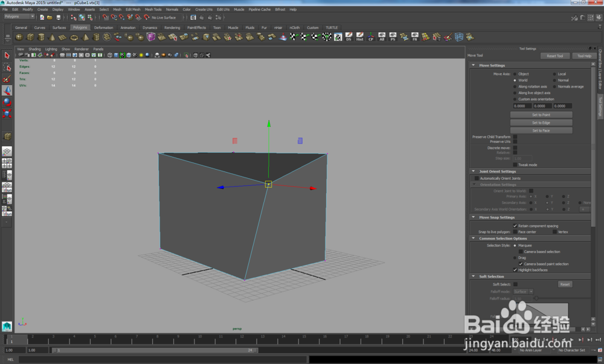Viewport: 604px width, 364px height.
Task: Click the CP center pivot shelf icon
Action: [x=371, y=37]
